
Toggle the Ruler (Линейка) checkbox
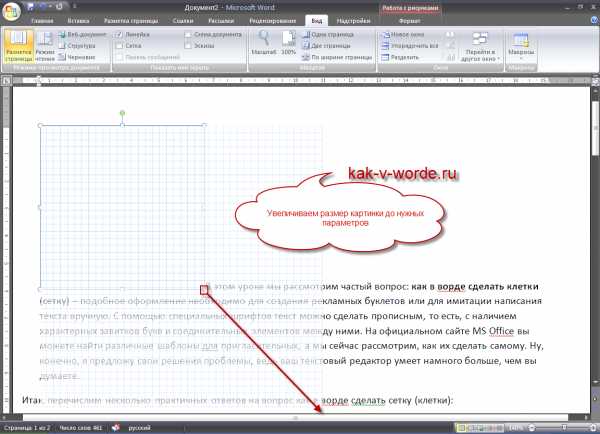click(121, 34)
